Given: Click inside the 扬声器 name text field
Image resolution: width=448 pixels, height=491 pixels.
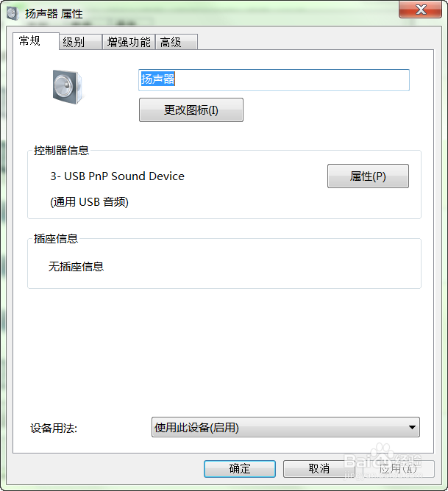Looking at the screenshot, I should [274, 80].
